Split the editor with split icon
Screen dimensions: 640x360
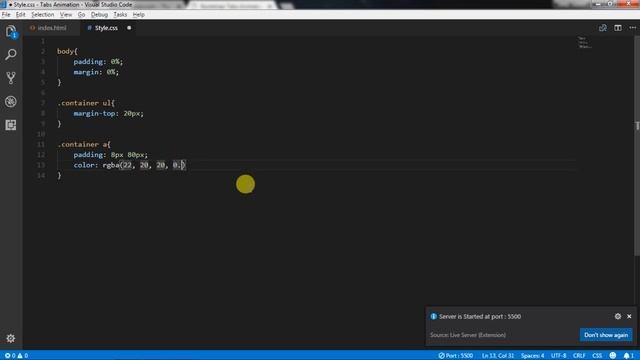point(618,28)
